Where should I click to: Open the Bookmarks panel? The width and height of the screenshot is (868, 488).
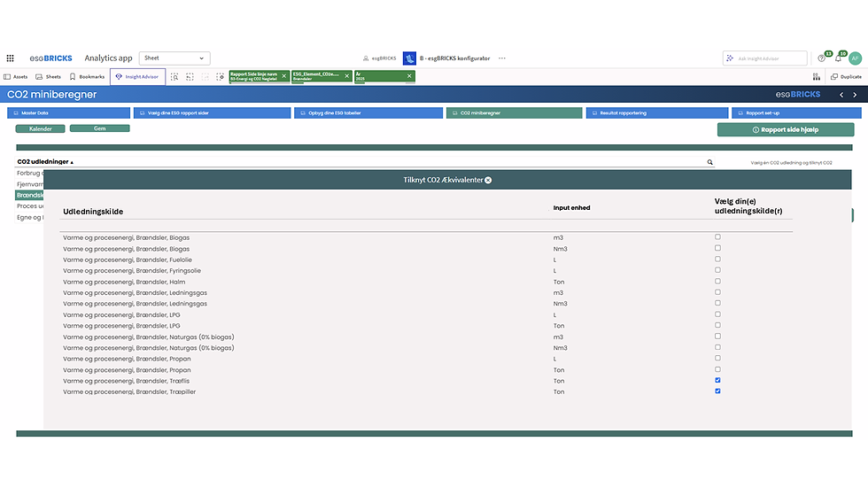tap(87, 77)
